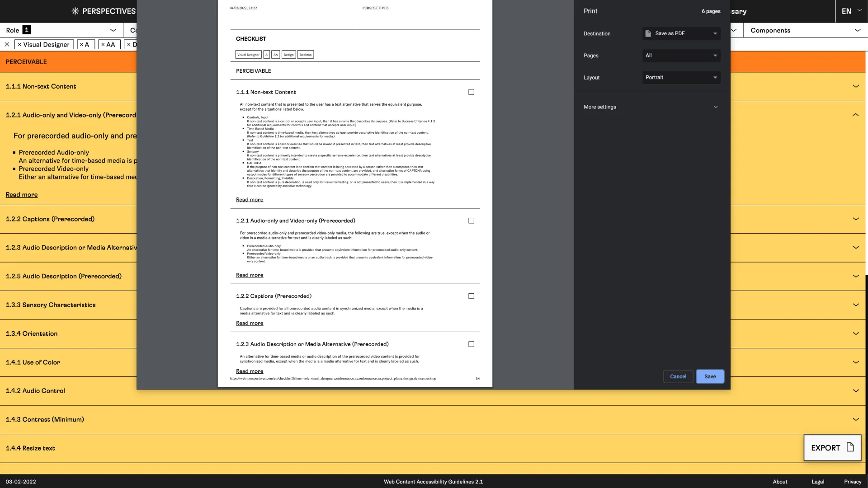
Task: Open the EN language selector
Action: (851, 11)
